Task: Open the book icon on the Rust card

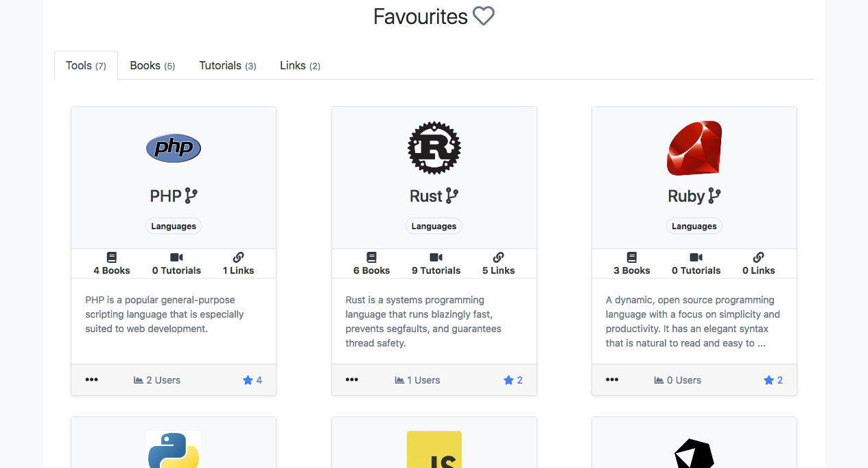Action: [371, 257]
